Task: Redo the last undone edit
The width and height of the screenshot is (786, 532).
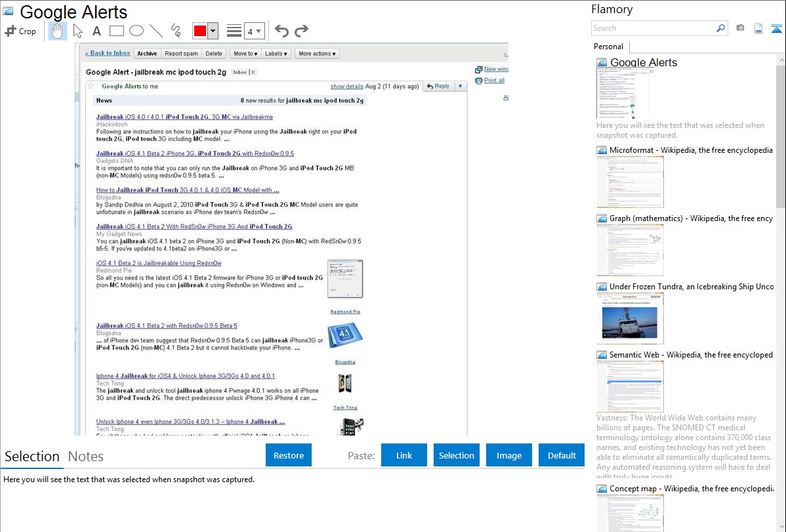Action: coord(301,31)
